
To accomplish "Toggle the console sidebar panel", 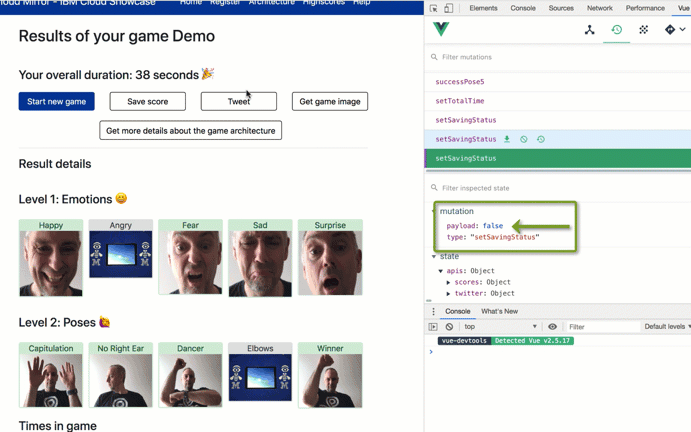I will tap(433, 327).
